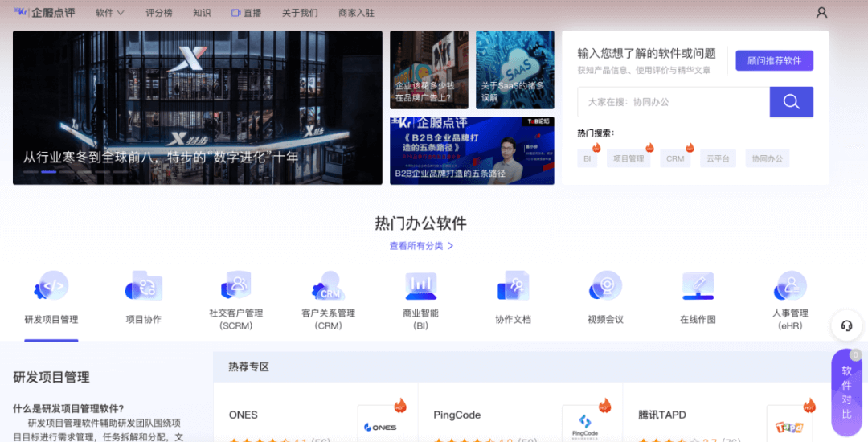Image resolution: width=868 pixels, height=442 pixels.
Task: Open the user account icon
Action: point(821,13)
